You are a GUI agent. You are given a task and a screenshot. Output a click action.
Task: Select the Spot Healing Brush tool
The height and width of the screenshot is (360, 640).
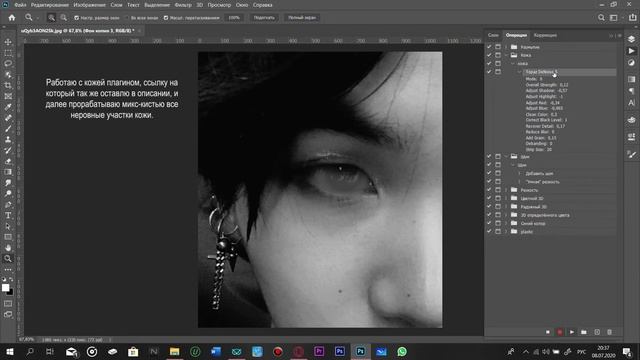pyautogui.click(x=8, y=118)
